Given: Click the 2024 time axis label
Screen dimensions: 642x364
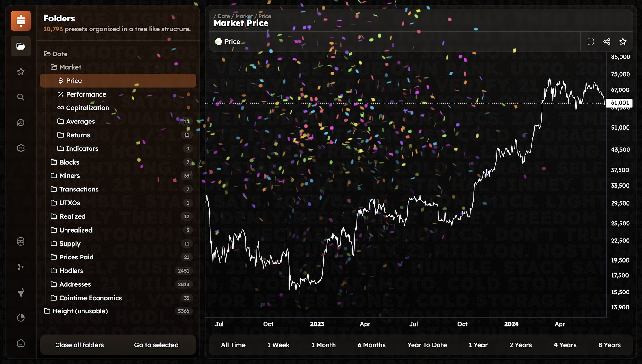Looking at the screenshot, I should point(511,324).
